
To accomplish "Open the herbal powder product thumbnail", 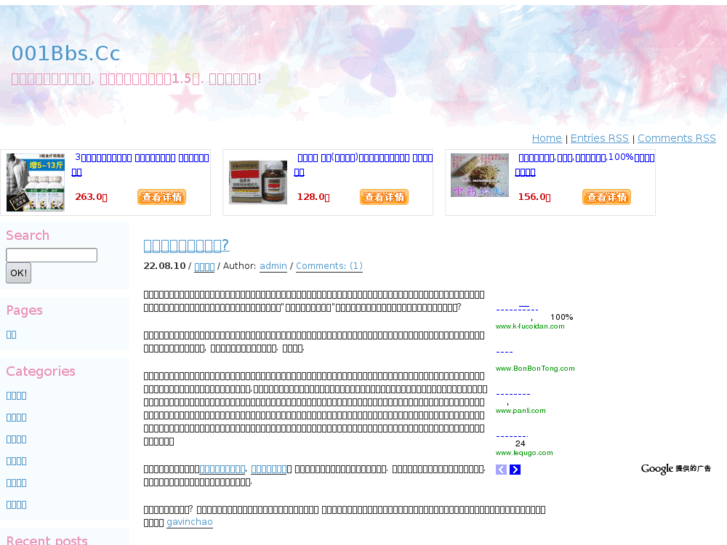I will (479, 175).
